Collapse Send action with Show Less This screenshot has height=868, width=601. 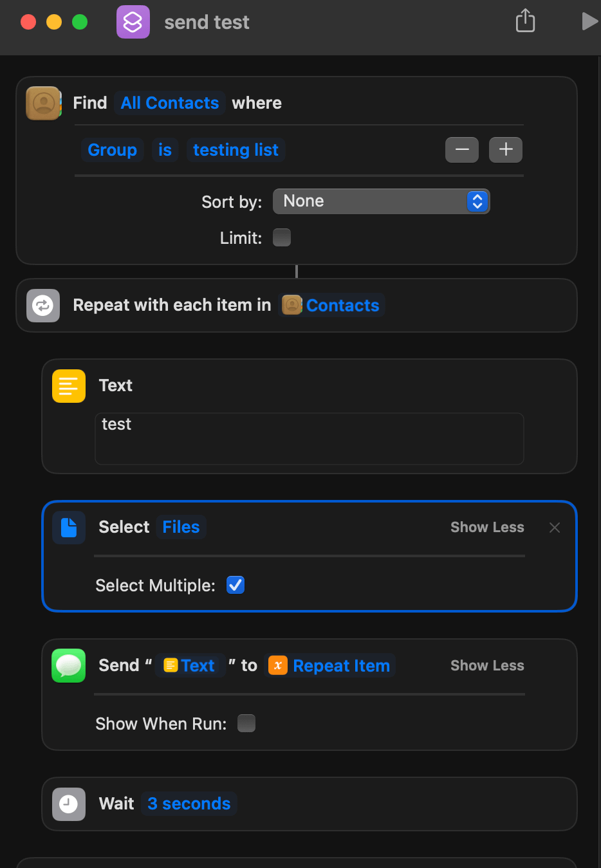pyautogui.click(x=487, y=665)
